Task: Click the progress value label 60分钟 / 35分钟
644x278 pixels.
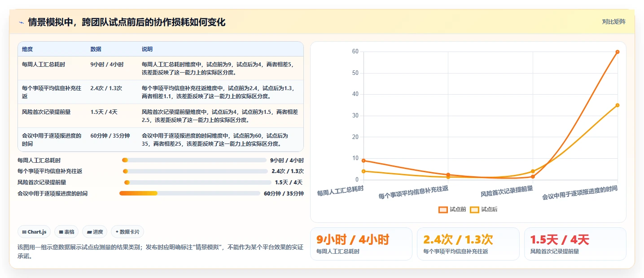Action: tap(284, 194)
